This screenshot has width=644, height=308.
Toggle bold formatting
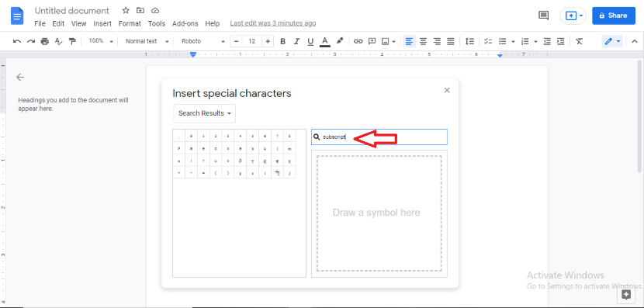[x=282, y=41]
